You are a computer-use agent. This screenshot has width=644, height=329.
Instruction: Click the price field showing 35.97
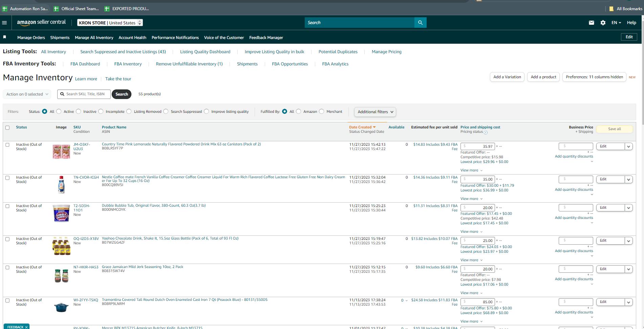pyautogui.click(x=477, y=146)
